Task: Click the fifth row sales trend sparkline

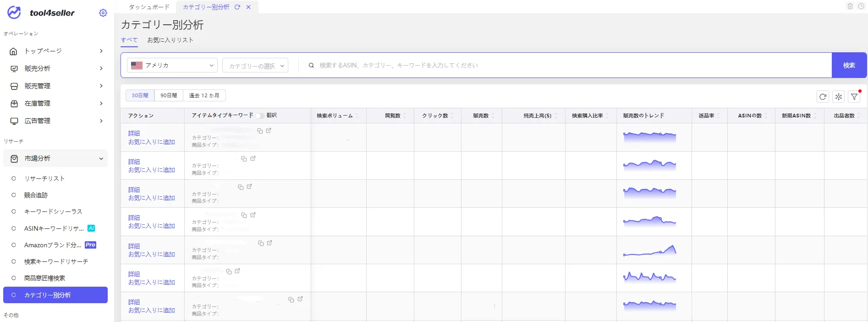Action: [x=649, y=250]
